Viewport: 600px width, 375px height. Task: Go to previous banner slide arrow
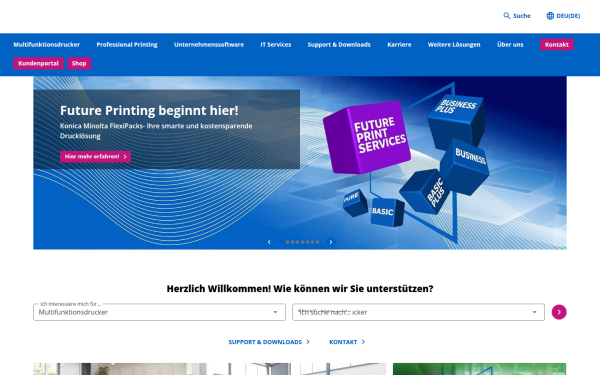[269, 242]
